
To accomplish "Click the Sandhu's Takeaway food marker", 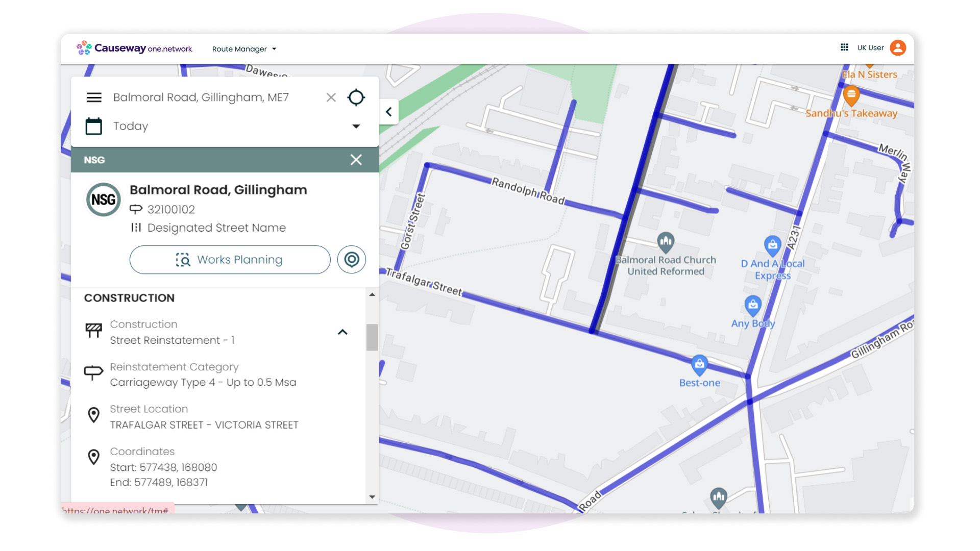I will [851, 95].
